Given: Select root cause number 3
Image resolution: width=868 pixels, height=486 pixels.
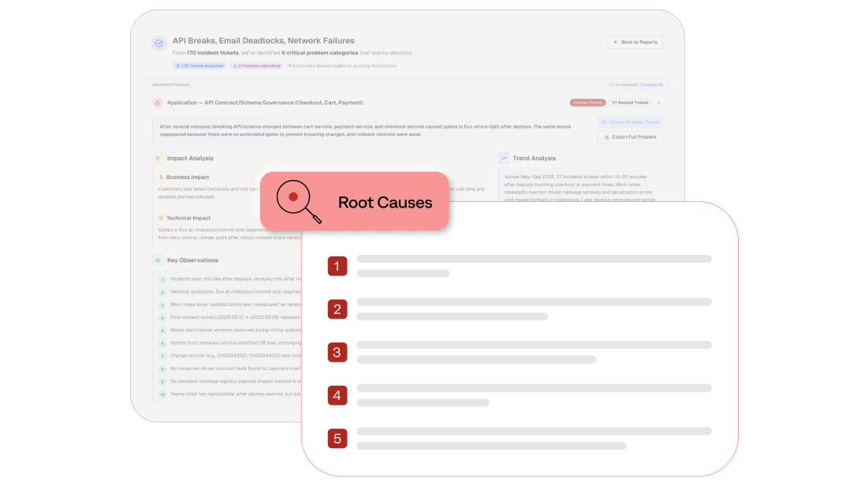Looking at the screenshot, I should [x=337, y=352].
